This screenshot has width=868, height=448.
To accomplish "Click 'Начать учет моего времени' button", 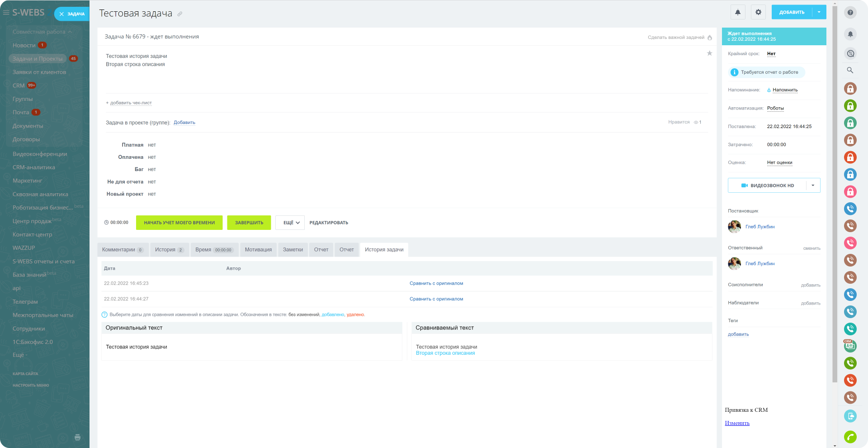I will pos(179,223).
